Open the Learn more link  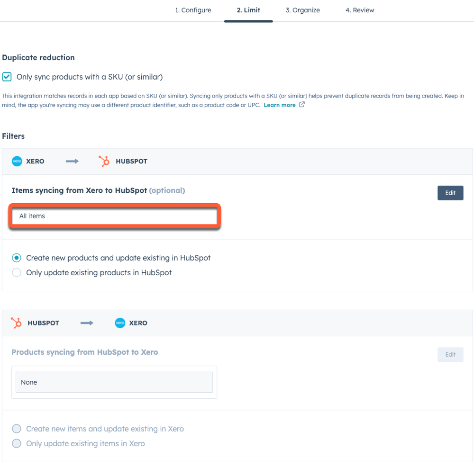[280, 105]
